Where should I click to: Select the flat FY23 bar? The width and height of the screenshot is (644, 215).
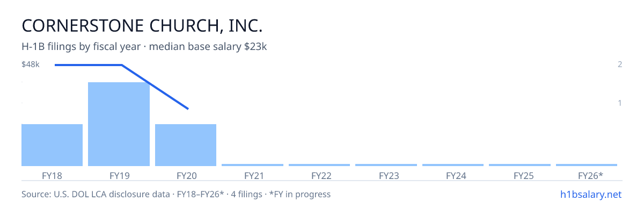(x=386, y=165)
